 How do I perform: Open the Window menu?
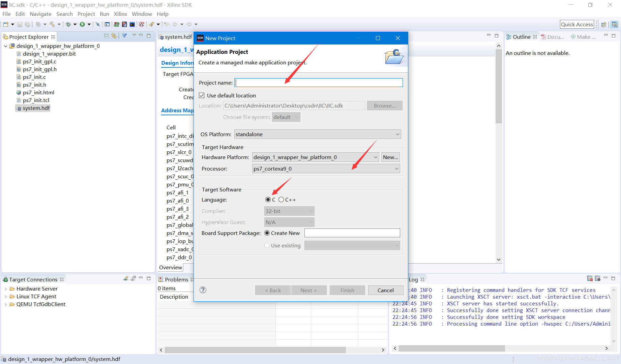142,14
